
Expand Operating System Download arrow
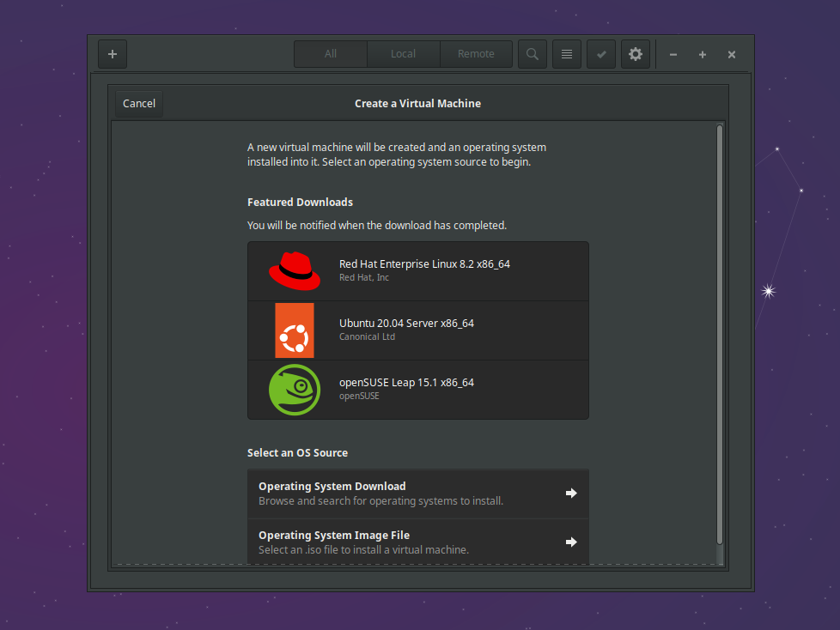coord(571,494)
